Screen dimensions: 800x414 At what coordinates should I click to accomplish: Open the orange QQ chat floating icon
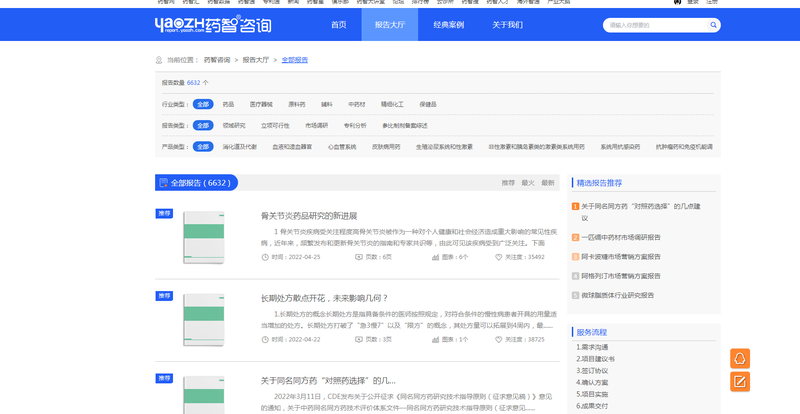point(740,358)
